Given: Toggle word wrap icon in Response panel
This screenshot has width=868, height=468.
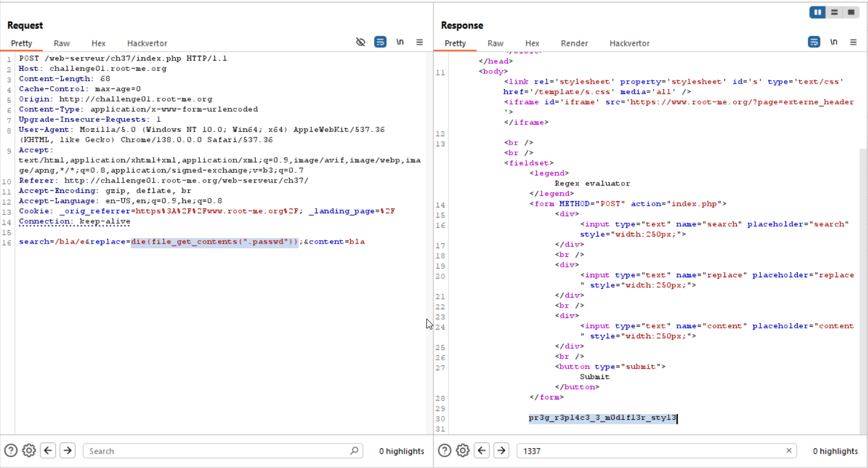Looking at the screenshot, I should pyautogui.click(x=814, y=42).
